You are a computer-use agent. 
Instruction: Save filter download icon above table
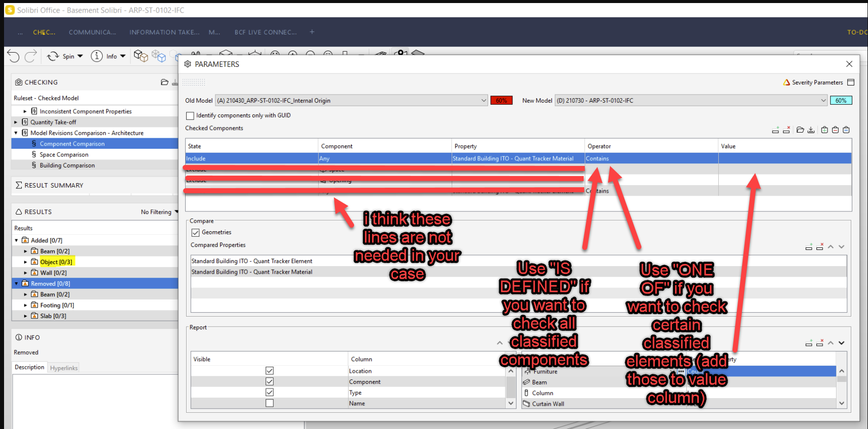pos(811,130)
